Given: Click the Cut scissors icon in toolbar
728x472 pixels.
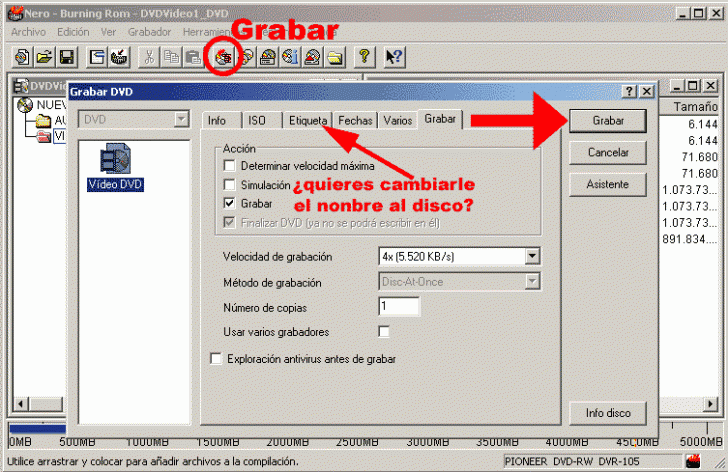Looking at the screenshot, I should tap(149, 57).
